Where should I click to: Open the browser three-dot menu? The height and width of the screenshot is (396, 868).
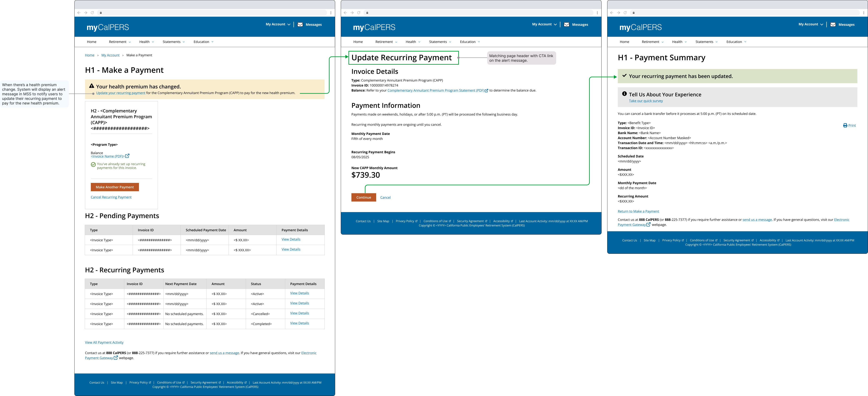click(331, 13)
